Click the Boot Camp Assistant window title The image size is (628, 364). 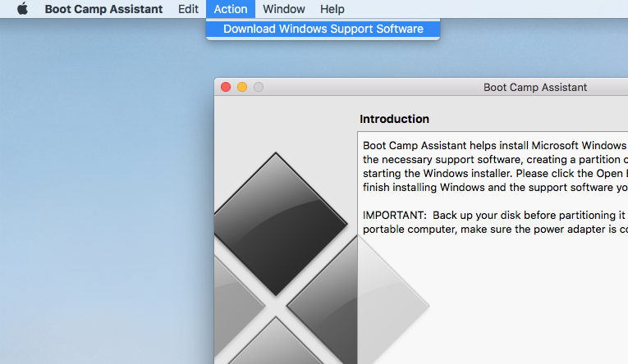click(534, 87)
